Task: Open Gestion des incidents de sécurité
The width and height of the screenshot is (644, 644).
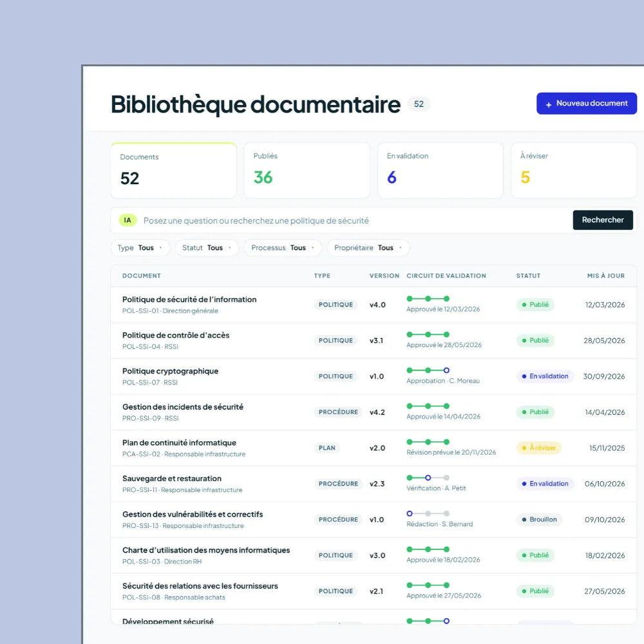Action: (183, 406)
